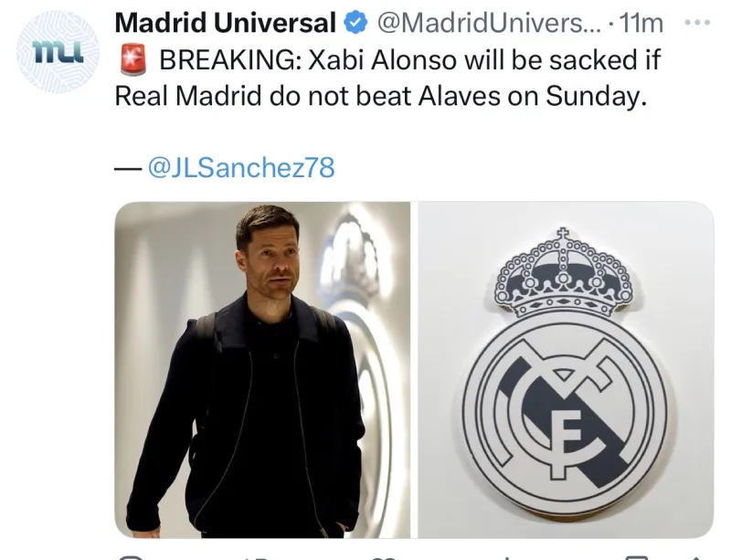The height and width of the screenshot is (560, 731).
Task: Click the red siren emoji
Action: tap(133, 60)
